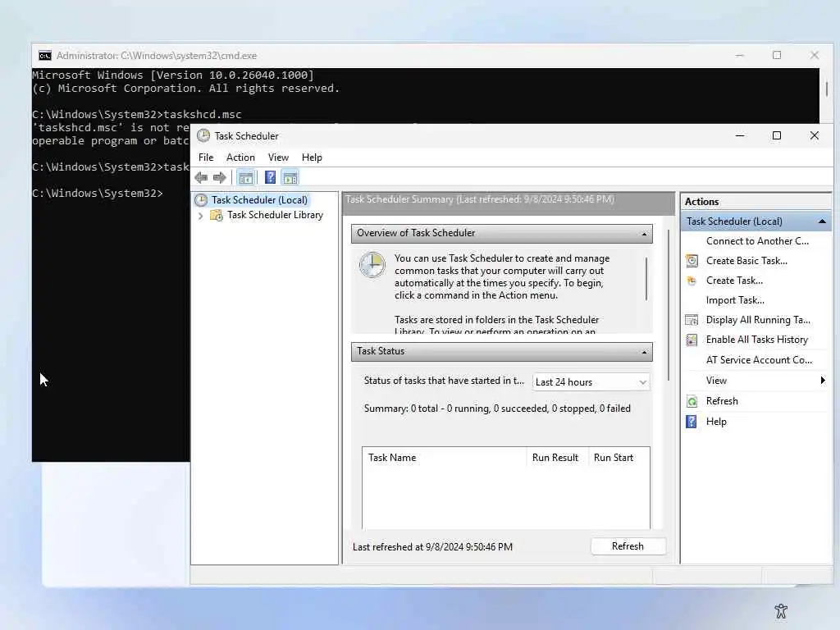Click the Actions pane header
The image size is (840, 630).
(756, 202)
